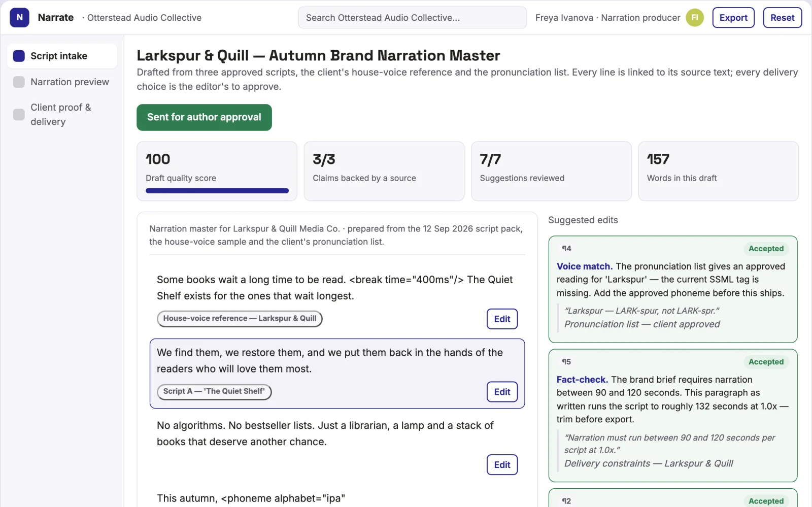
Task: Click the Narration preview step marker
Action: pyautogui.click(x=19, y=82)
